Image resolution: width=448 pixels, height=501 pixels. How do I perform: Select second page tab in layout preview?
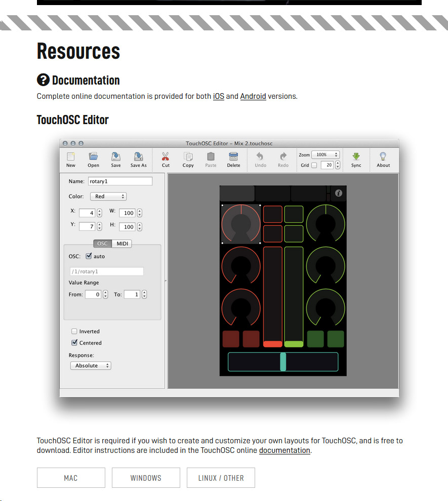click(273, 193)
